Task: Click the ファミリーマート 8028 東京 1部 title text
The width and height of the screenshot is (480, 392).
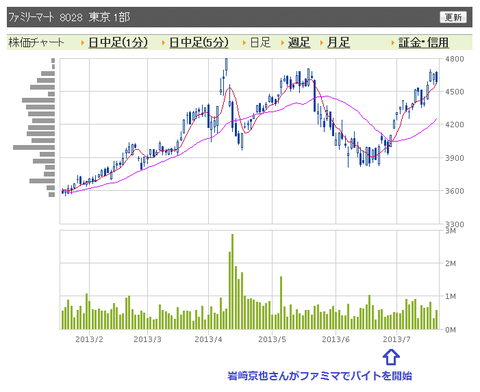Action: pyautogui.click(x=69, y=17)
